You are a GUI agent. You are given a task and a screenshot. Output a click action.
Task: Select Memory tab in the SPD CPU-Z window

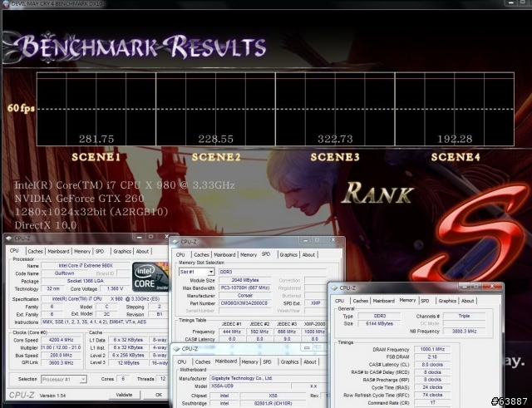point(249,255)
